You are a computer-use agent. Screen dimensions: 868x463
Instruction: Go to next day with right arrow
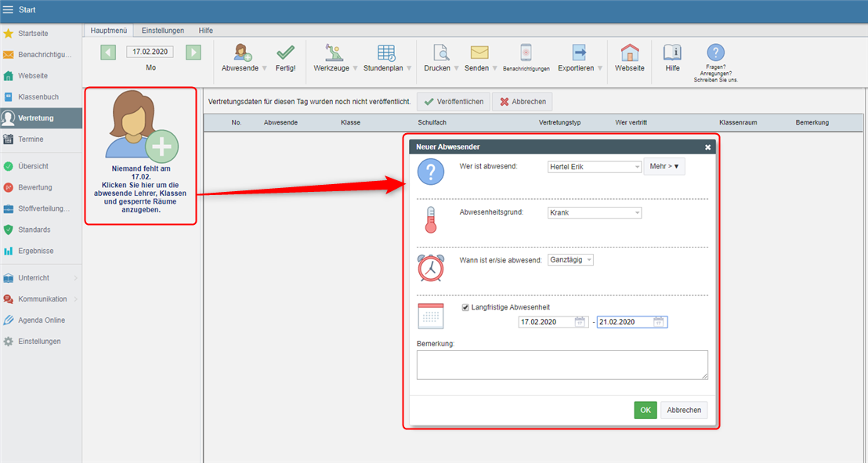click(x=193, y=52)
